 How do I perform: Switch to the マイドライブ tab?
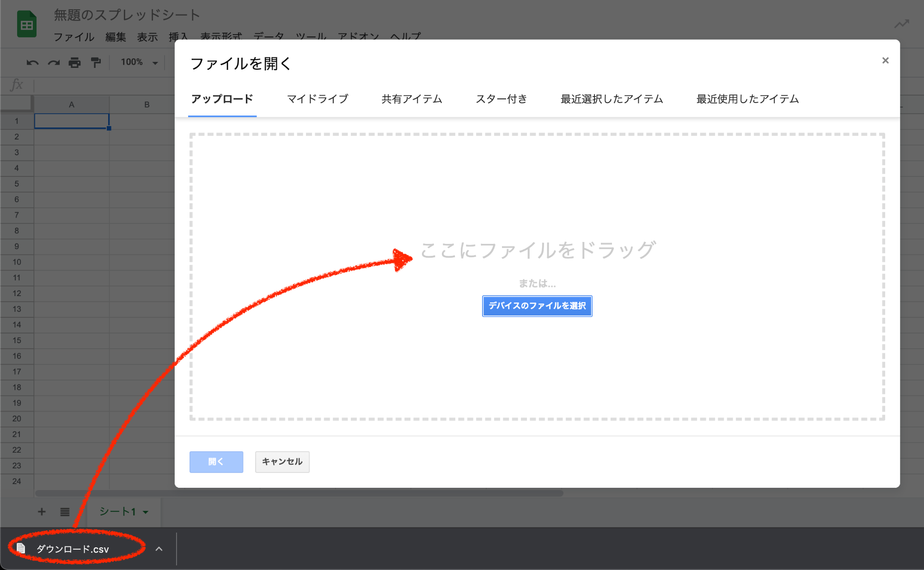(x=318, y=99)
